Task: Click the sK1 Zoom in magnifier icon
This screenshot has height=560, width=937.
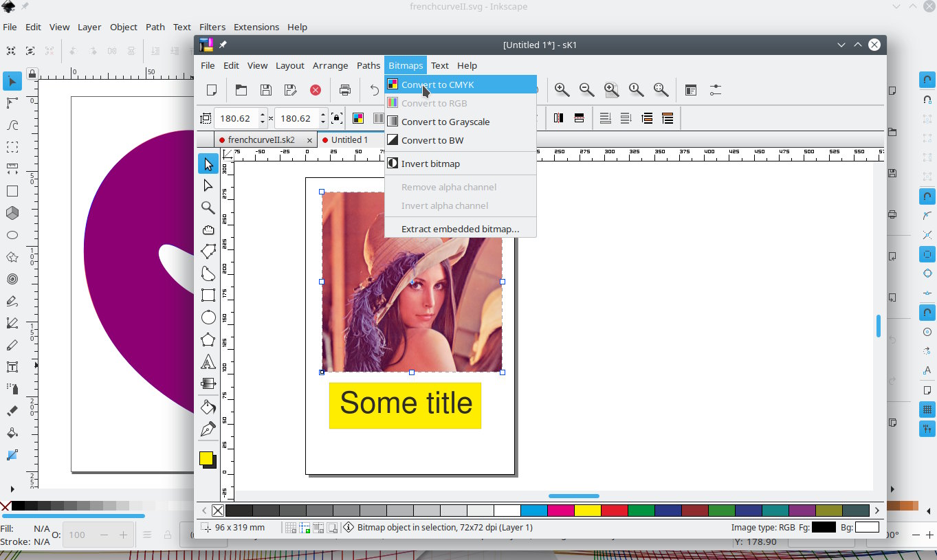Action: click(x=562, y=90)
